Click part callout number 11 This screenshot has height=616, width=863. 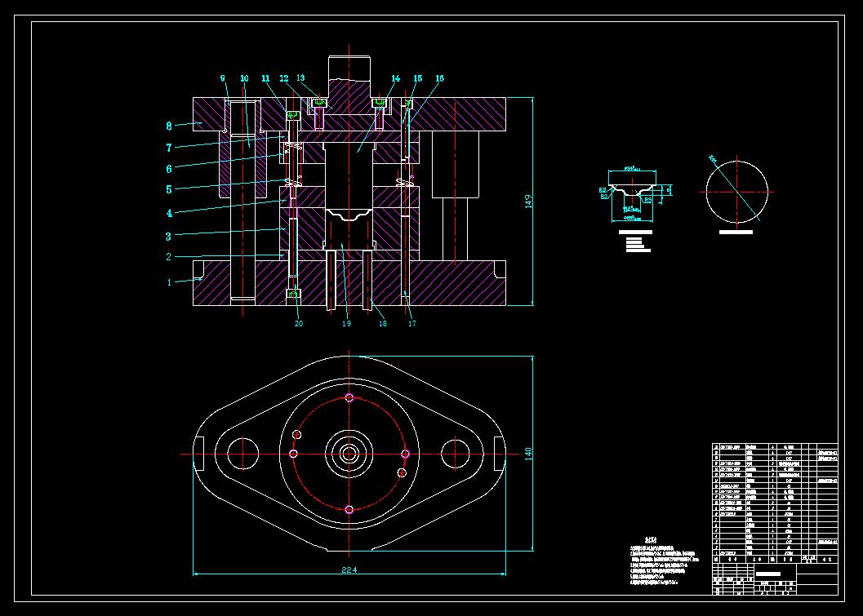pos(266,78)
